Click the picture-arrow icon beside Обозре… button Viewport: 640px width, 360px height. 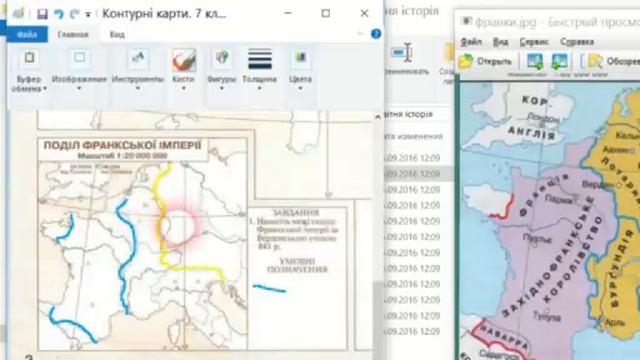point(560,62)
